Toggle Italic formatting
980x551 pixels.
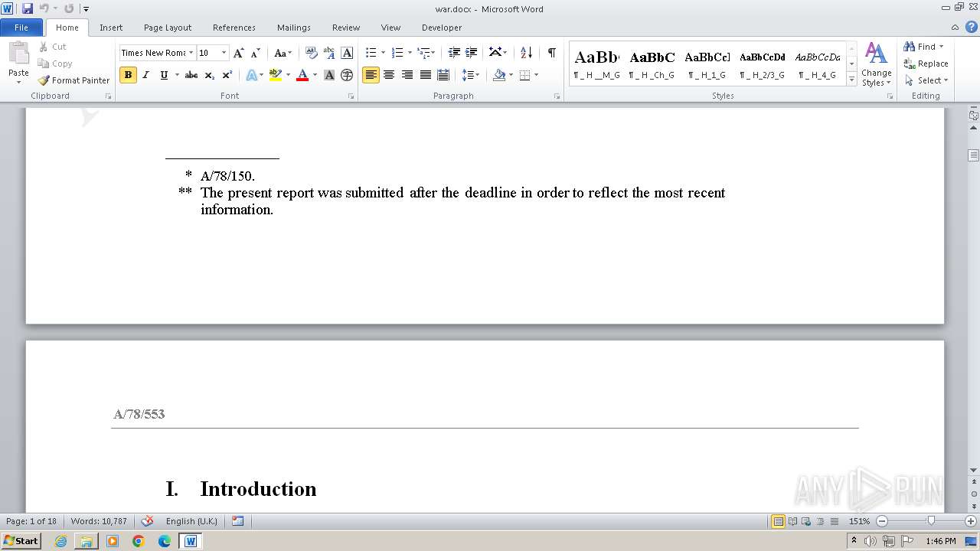[145, 75]
